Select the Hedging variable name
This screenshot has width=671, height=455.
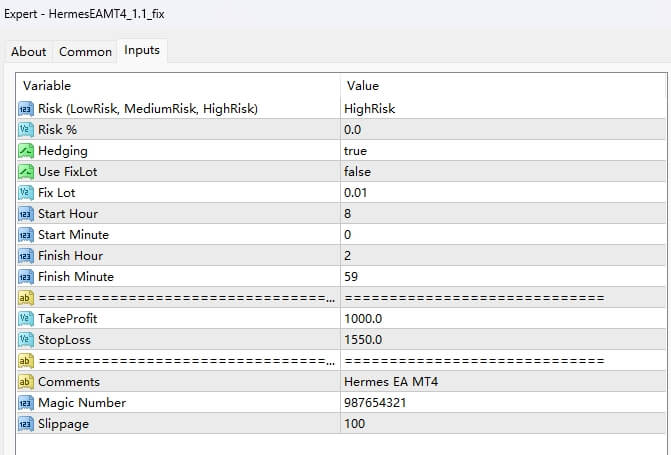click(62, 151)
